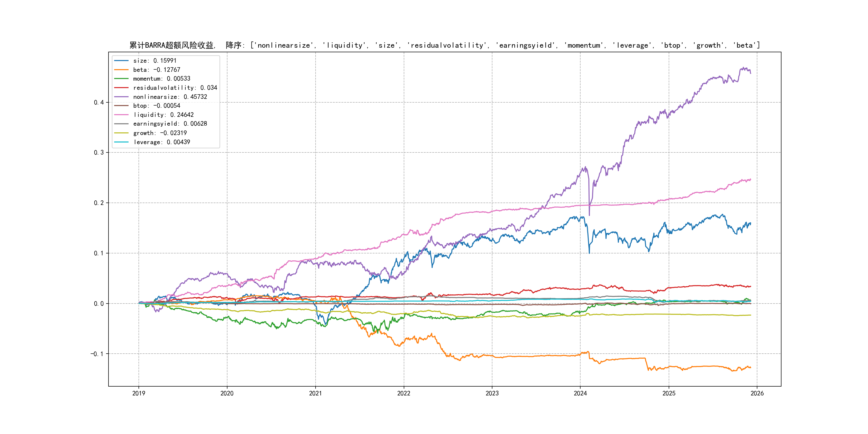Click the earningsyield legend entry text

click(170, 124)
